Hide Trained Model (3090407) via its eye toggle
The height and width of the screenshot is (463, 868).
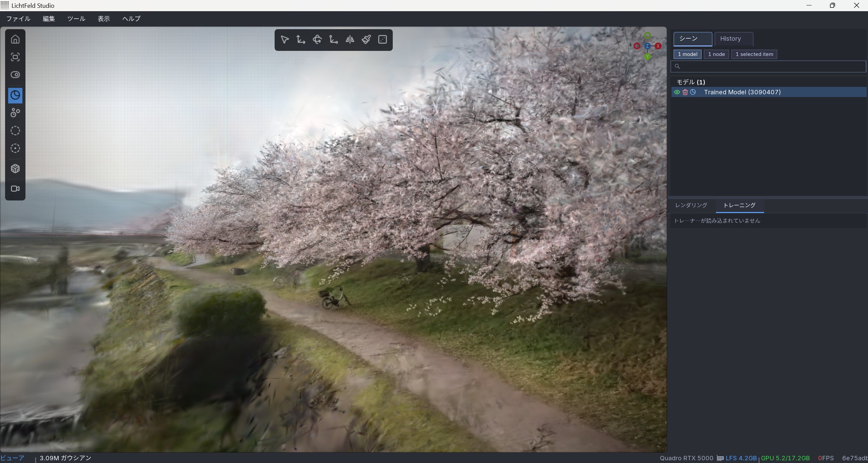click(x=677, y=92)
